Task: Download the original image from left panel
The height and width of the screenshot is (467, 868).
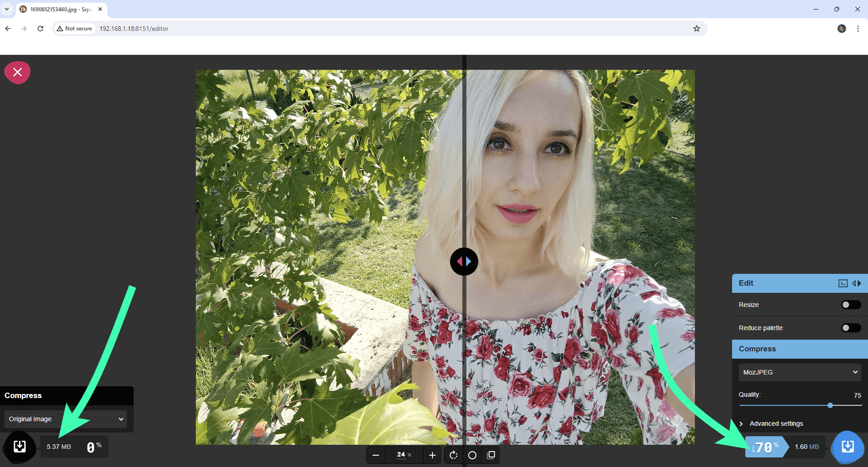Action: 19,447
